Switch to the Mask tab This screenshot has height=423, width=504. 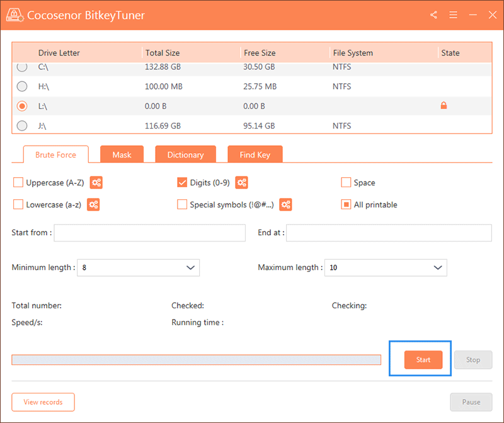click(122, 154)
